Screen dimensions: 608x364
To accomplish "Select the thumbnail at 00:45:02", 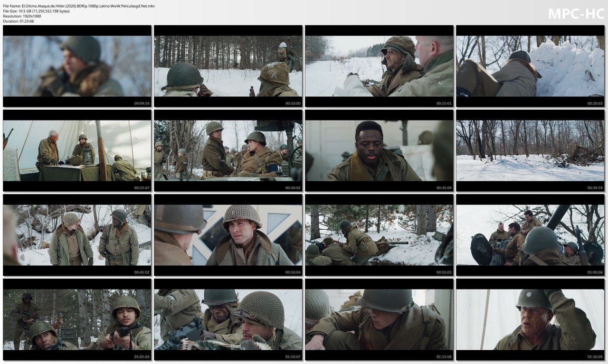I will click(77, 235).
